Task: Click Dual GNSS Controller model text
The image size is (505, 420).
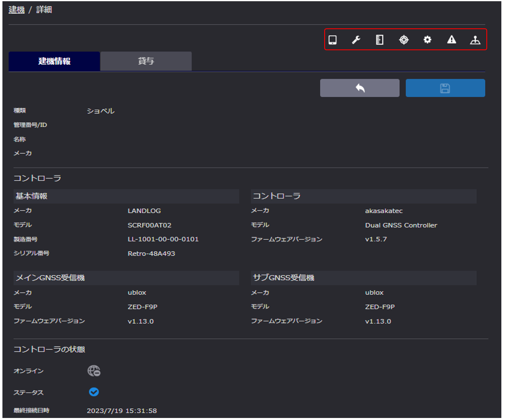Action: click(x=401, y=225)
